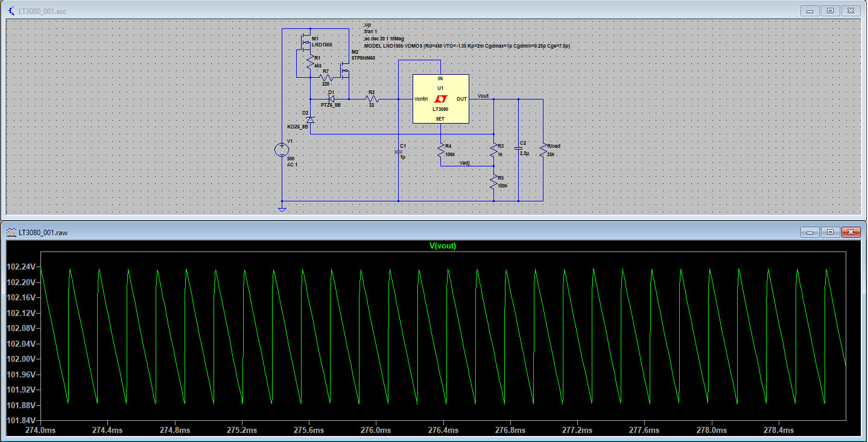
Task: Click the LT logo on U1
Action: 441,98
